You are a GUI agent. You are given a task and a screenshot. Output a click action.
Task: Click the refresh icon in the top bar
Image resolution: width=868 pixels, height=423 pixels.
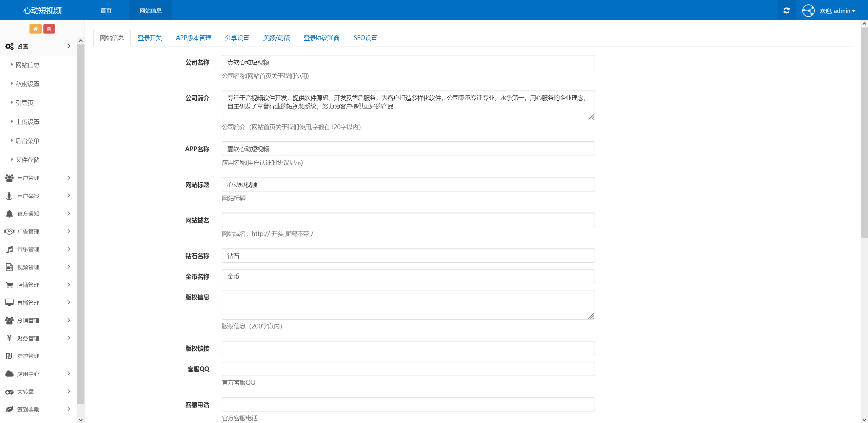point(786,10)
